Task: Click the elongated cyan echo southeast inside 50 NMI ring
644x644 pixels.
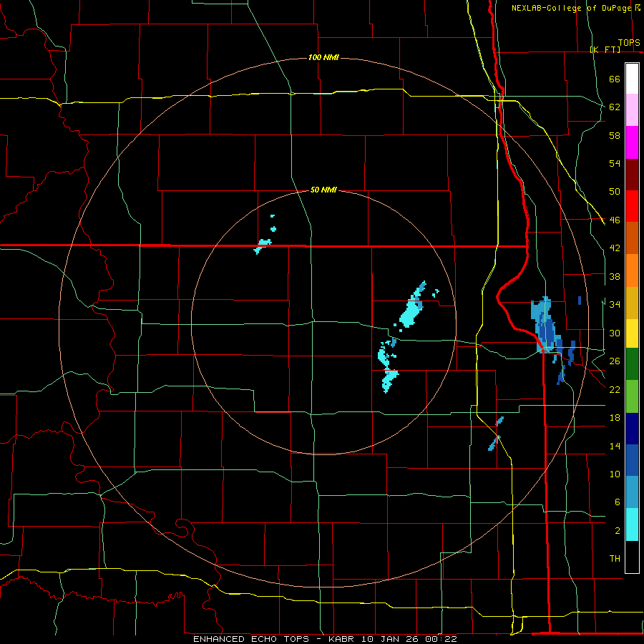Action: (x=387, y=366)
